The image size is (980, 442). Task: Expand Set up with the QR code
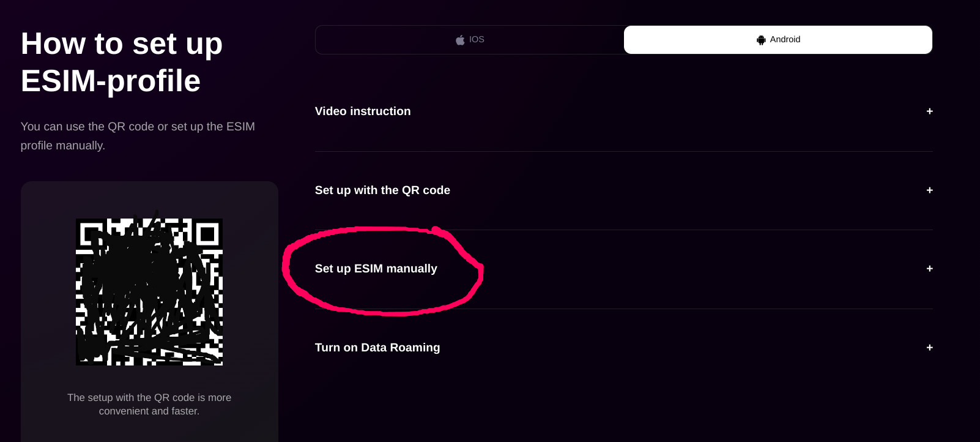(x=623, y=190)
